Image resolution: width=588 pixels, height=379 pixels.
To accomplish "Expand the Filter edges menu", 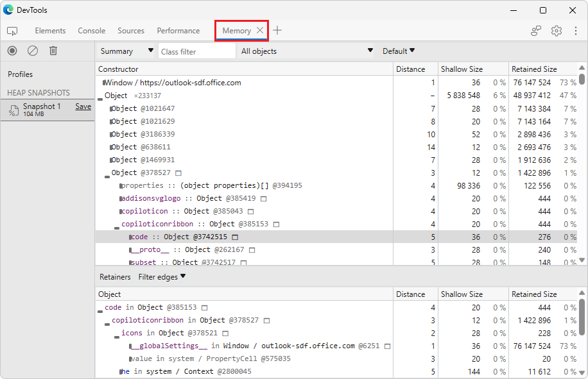I will (x=162, y=277).
